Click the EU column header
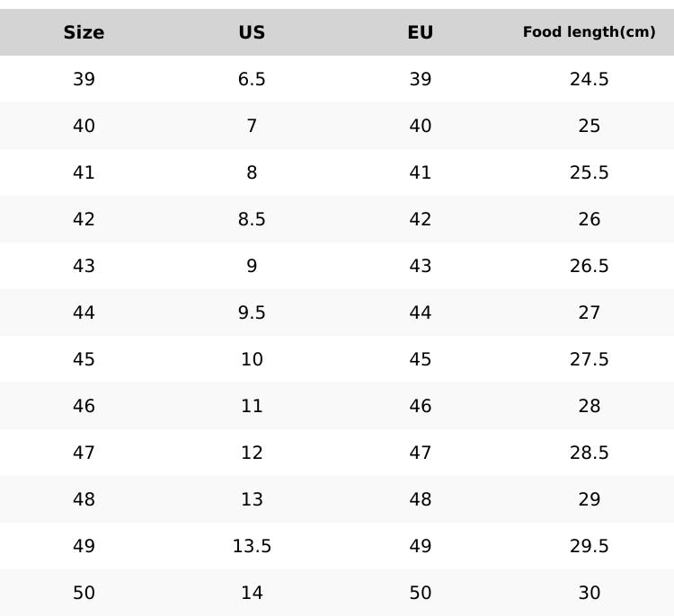This screenshot has width=674, height=616. pos(421,32)
